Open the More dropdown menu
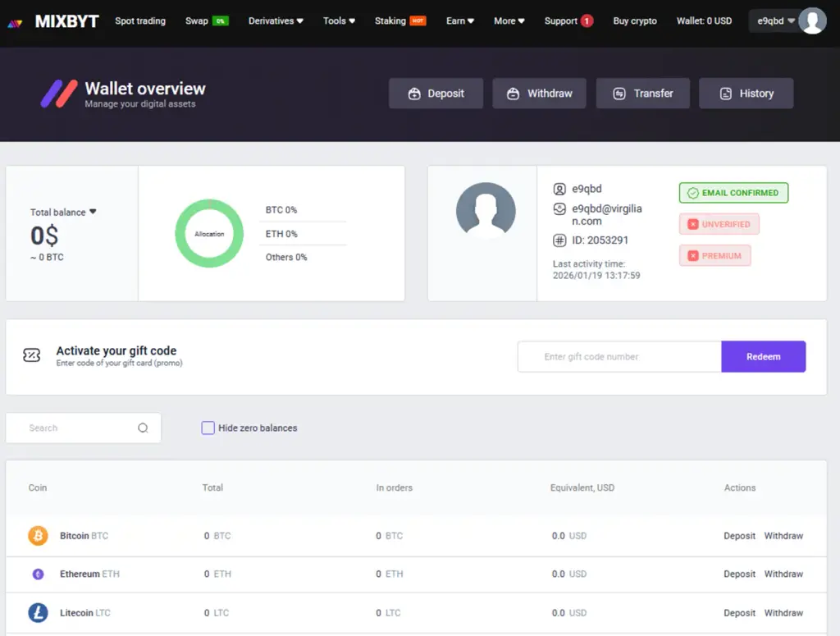The image size is (840, 636). tap(509, 21)
